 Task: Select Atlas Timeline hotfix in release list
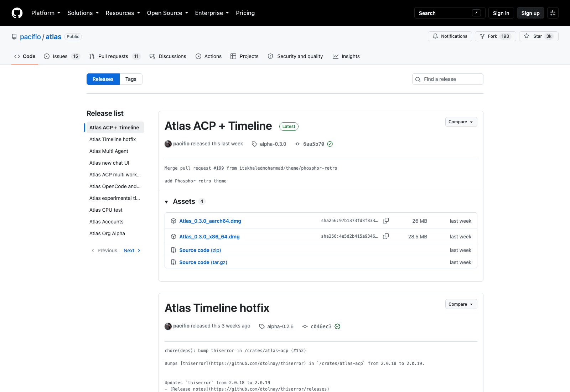pyautogui.click(x=115, y=139)
